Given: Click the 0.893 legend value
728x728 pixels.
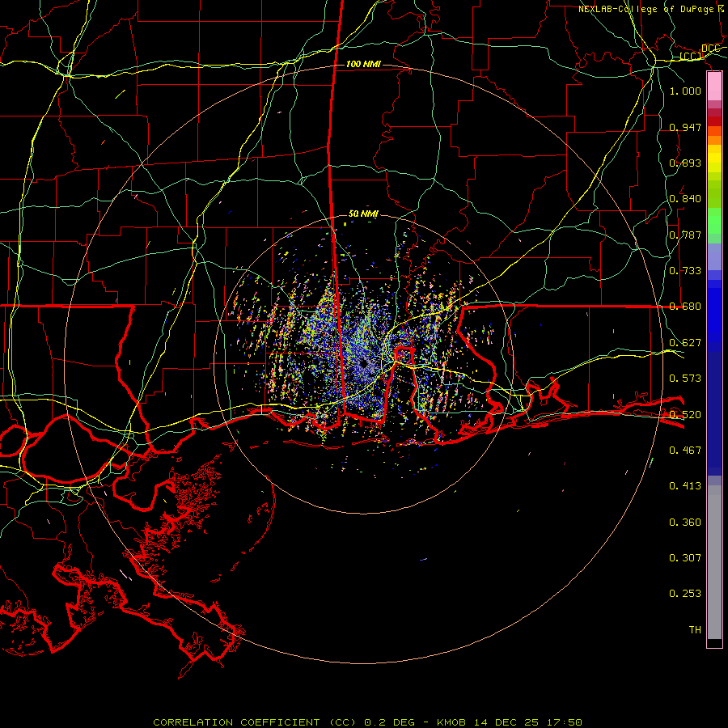Looking at the screenshot, I should (685, 163).
